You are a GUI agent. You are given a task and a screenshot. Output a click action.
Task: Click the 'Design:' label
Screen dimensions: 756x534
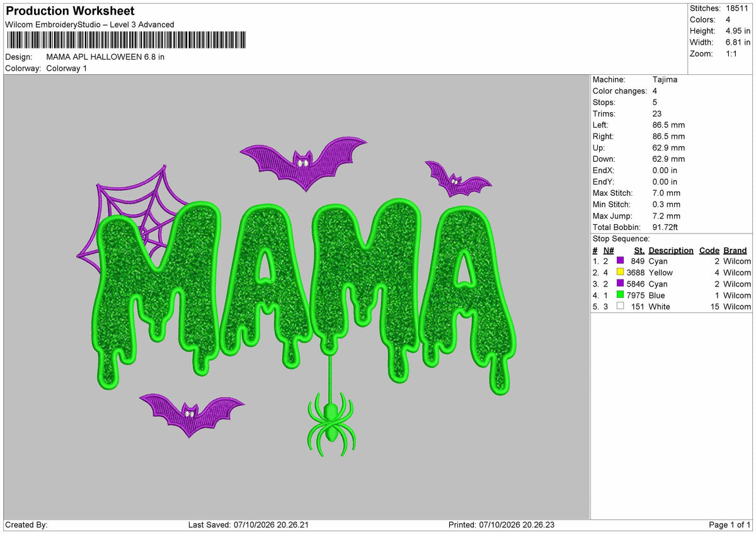coord(19,57)
